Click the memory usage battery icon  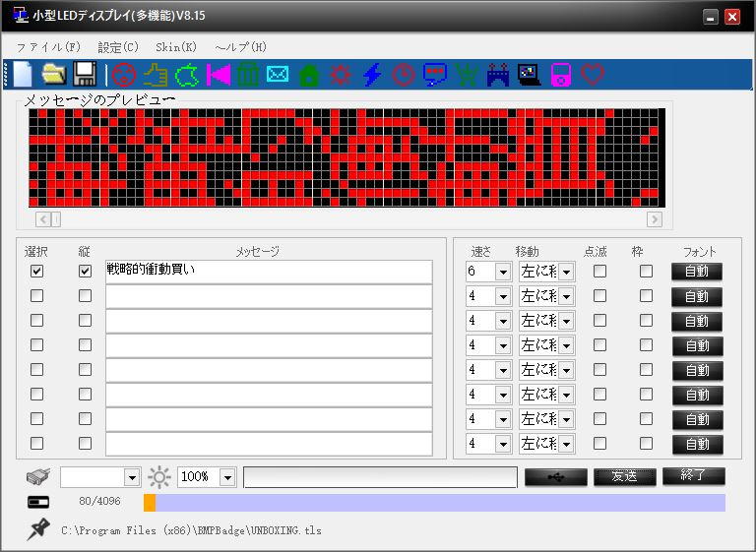click(38, 503)
